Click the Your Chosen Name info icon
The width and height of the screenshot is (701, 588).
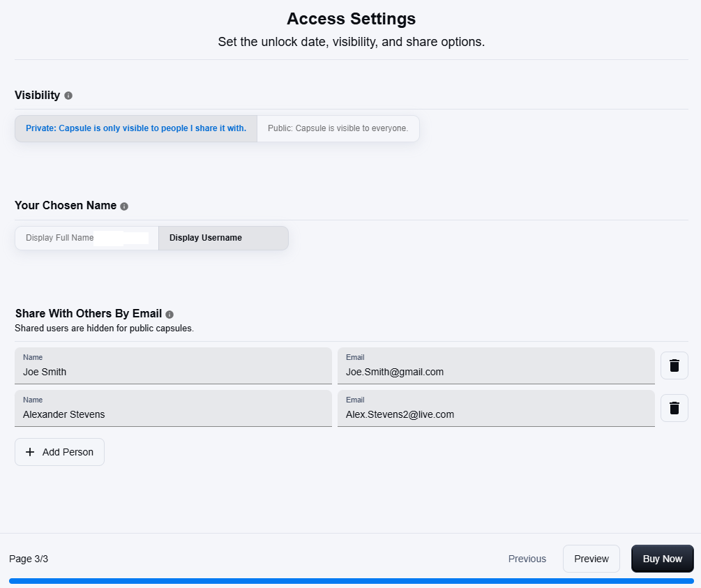124,206
